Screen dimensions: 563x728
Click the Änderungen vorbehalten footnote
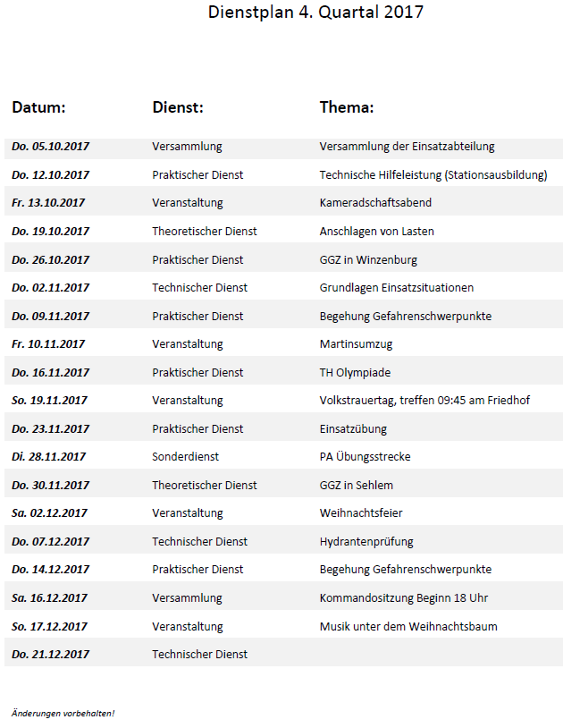click(63, 713)
